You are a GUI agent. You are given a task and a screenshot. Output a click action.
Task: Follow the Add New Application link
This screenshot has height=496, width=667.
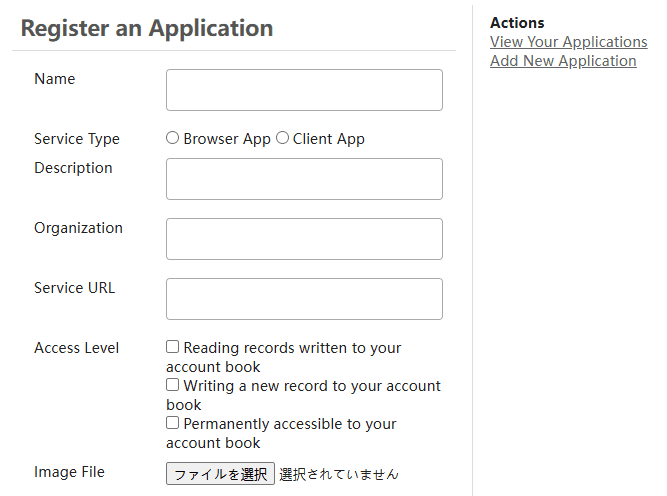point(563,61)
